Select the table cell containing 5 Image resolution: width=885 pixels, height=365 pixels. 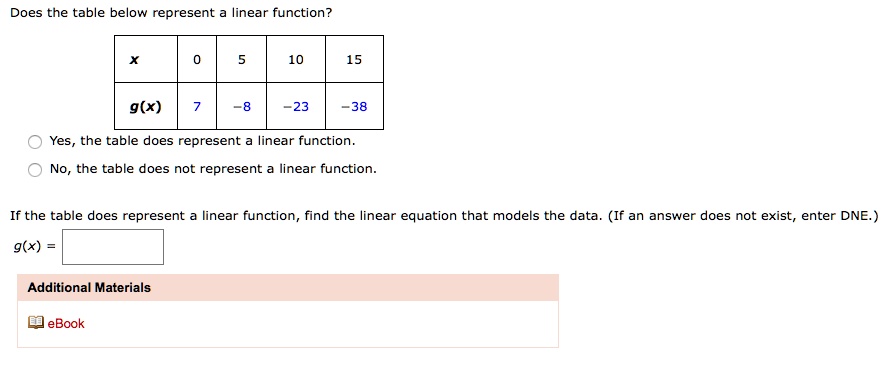click(x=242, y=59)
